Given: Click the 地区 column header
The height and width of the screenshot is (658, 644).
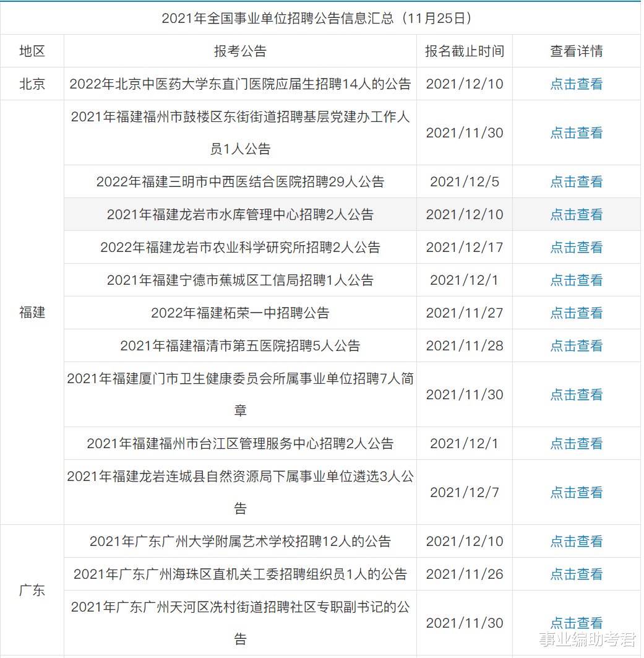Looking at the screenshot, I should (x=32, y=51).
